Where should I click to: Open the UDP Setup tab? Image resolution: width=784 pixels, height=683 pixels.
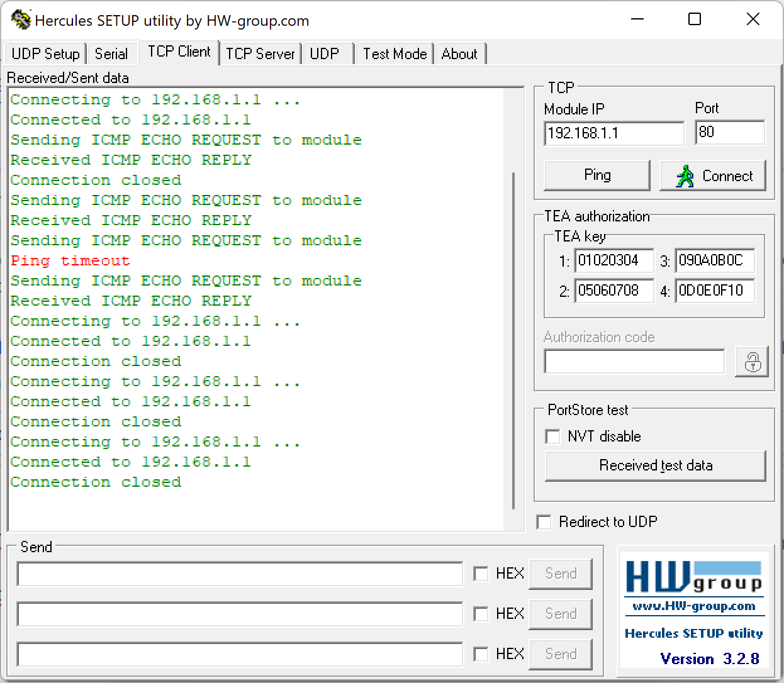point(45,54)
